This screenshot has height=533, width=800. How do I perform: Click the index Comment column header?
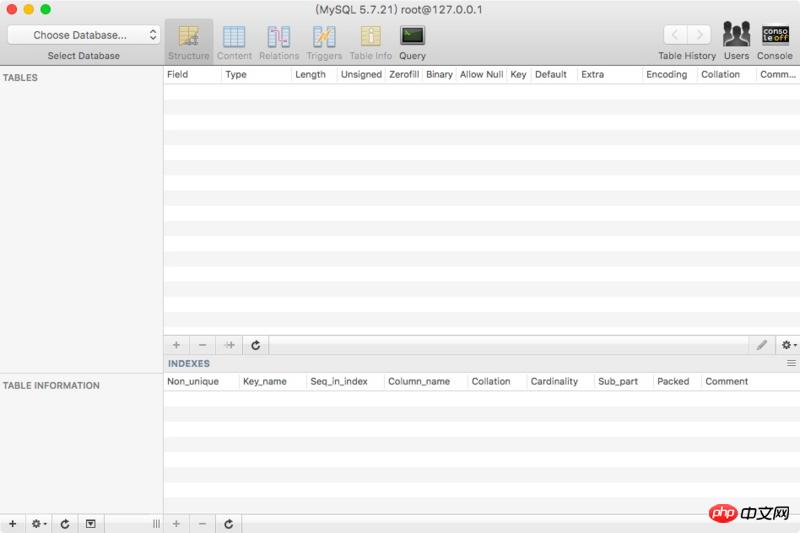pos(750,382)
